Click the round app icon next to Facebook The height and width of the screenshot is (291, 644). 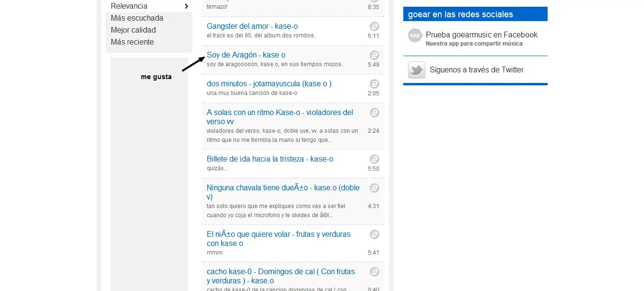(x=415, y=35)
